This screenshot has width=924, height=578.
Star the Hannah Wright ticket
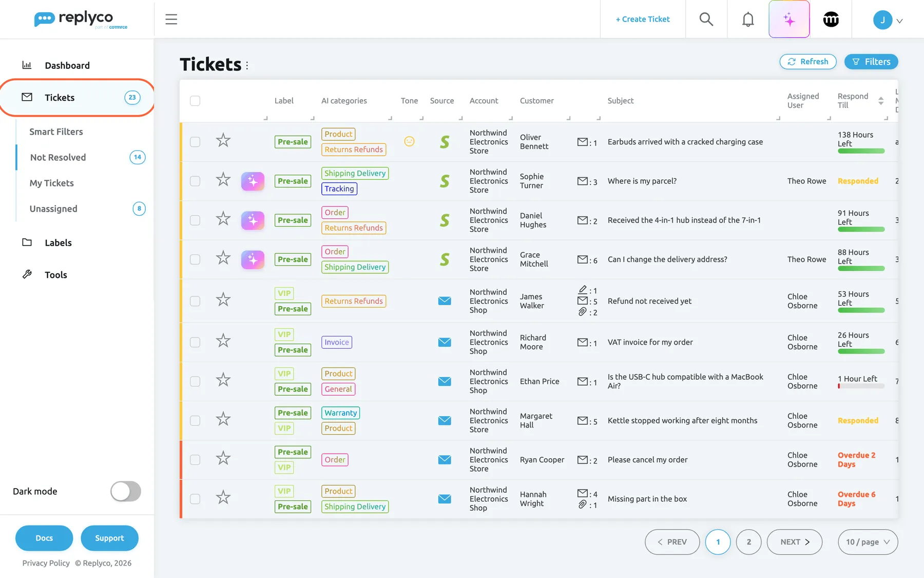pyautogui.click(x=223, y=497)
